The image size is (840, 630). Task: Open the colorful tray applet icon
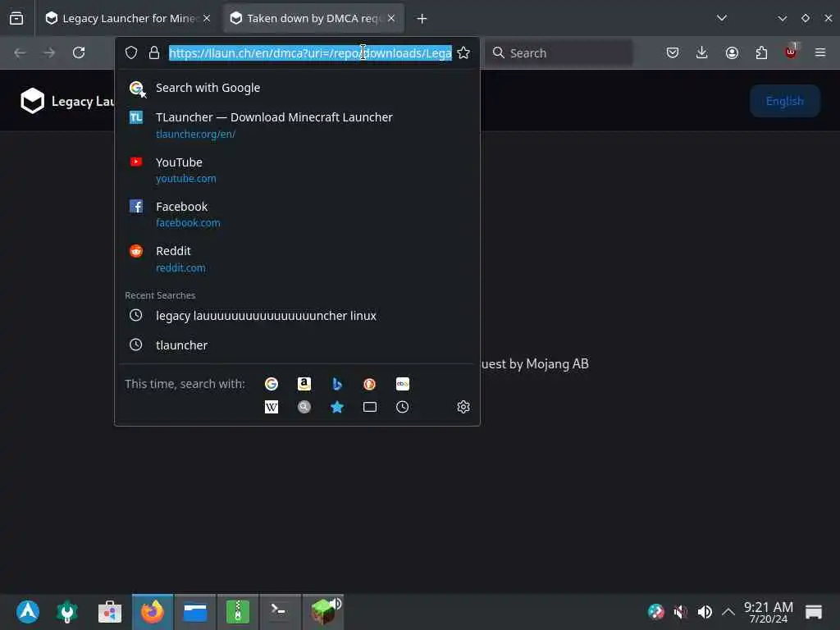[x=655, y=612]
